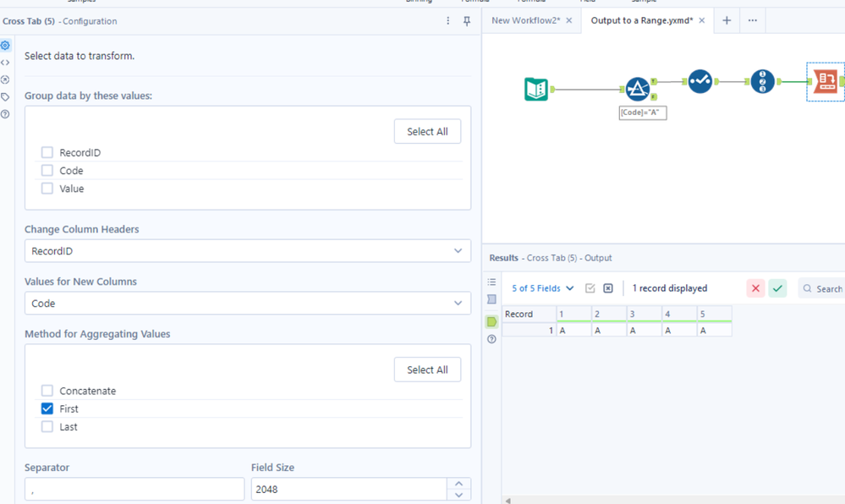Click the green checkmark apply button

coord(777,288)
